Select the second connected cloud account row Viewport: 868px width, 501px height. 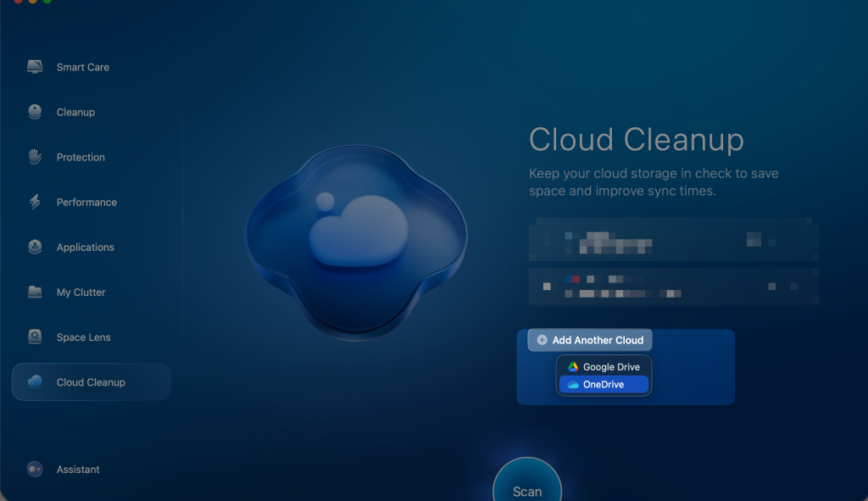pos(674,287)
